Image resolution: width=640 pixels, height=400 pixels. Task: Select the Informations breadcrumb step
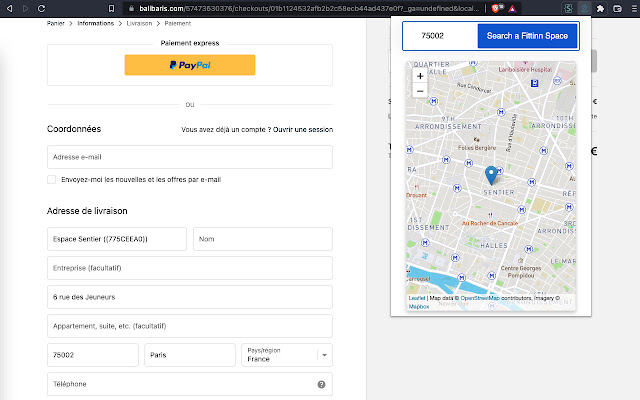pos(96,23)
